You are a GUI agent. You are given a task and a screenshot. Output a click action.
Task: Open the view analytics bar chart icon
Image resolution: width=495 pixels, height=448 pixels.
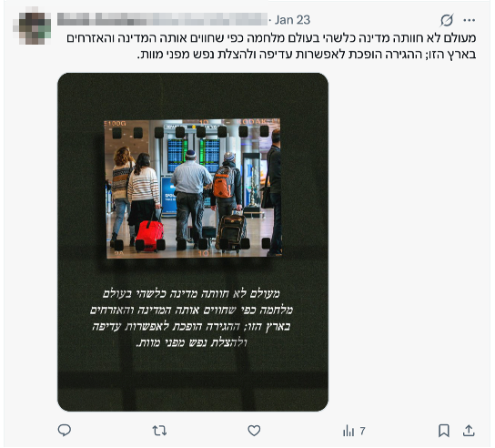pyautogui.click(x=349, y=431)
